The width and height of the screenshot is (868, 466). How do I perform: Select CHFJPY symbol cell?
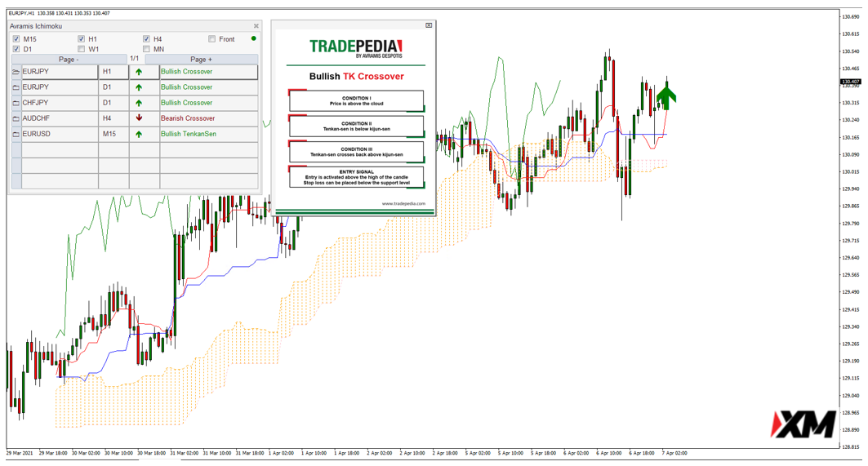click(60, 102)
